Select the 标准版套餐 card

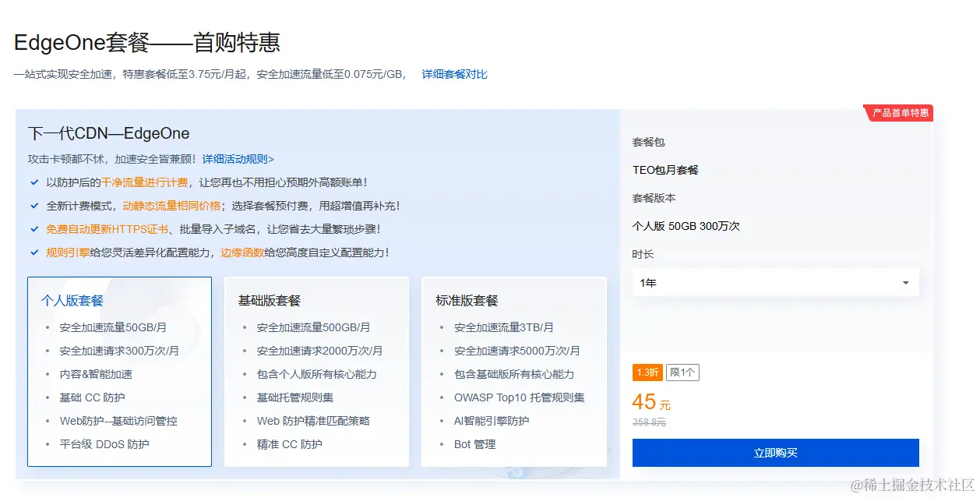click(513, 372)
